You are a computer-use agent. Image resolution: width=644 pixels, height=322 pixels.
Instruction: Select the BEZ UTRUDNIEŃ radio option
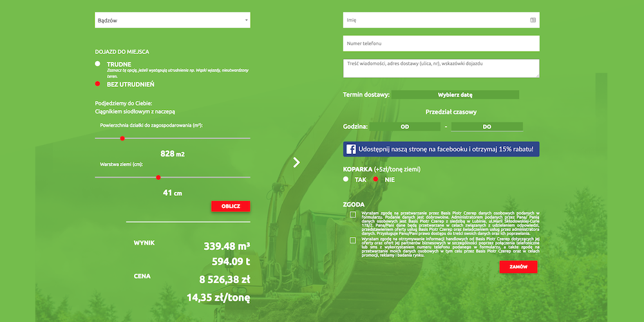click(97, 84)
